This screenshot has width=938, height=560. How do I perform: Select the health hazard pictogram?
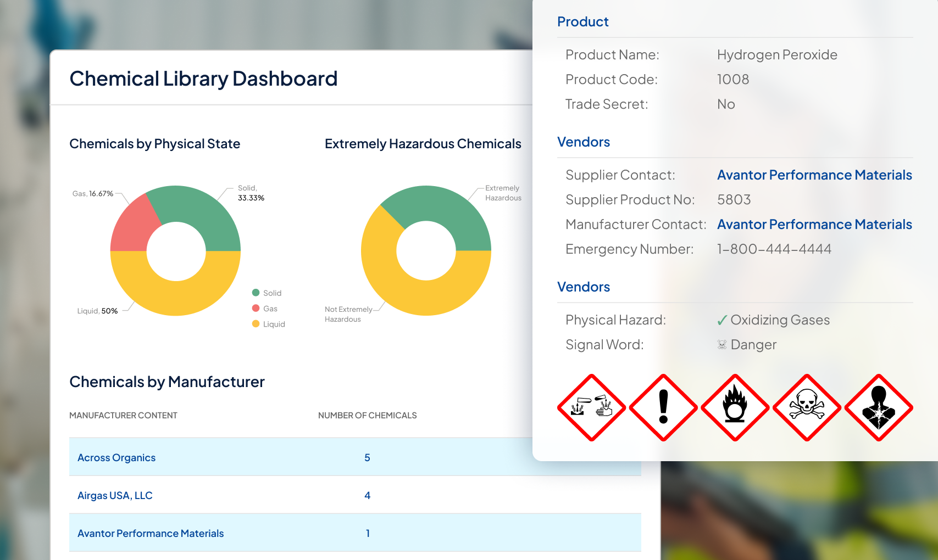click(x=879, y=408)
